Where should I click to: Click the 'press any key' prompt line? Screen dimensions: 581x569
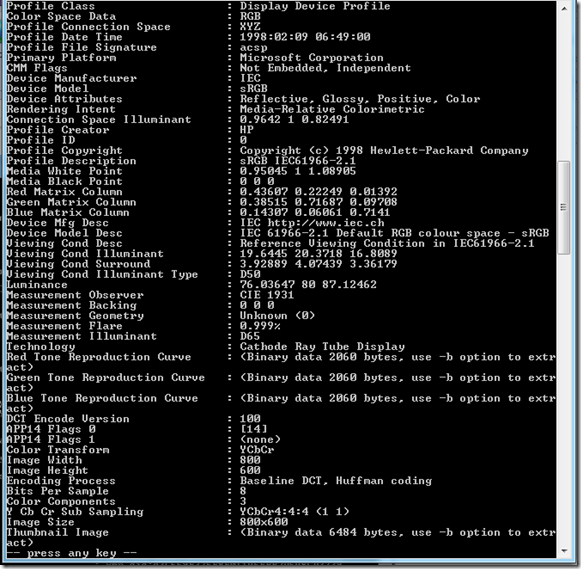72,553
